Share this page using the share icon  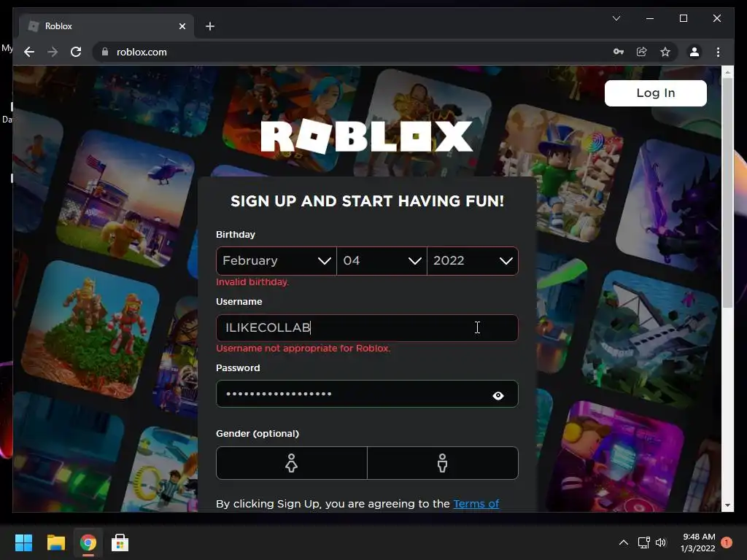click(x=642, y=52)
